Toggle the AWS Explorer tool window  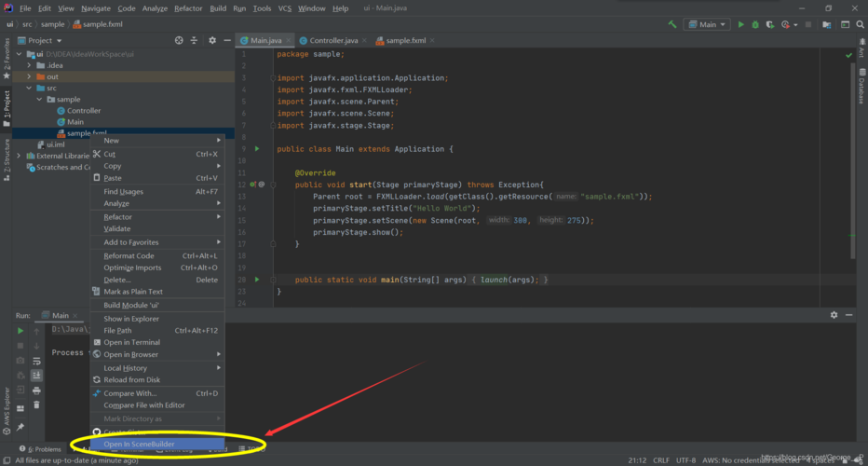click(x=7, y=410)
